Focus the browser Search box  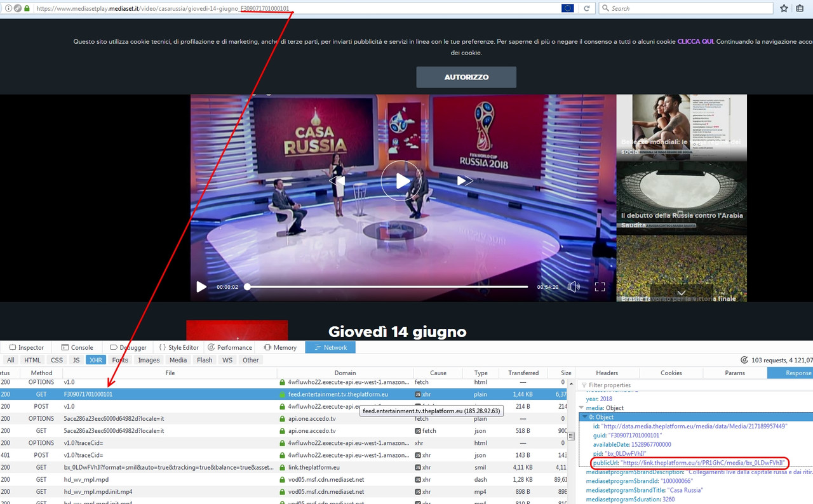point(687,8)
